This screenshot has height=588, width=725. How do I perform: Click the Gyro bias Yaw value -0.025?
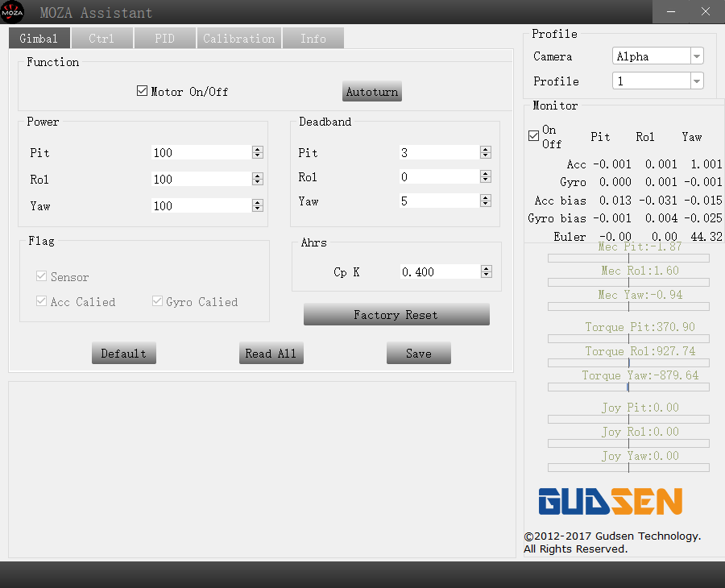click(x=702, y=217)
